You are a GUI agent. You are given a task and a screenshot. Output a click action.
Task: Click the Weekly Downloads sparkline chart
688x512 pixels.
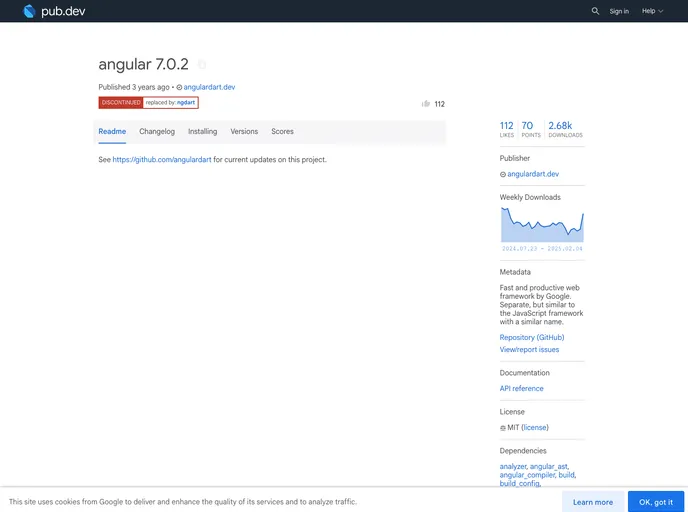tap(541, 225)
